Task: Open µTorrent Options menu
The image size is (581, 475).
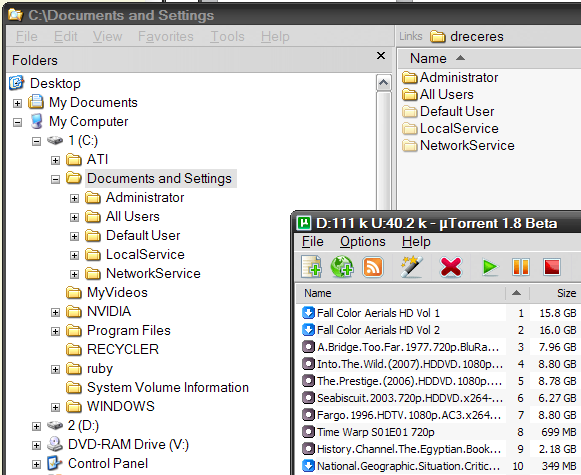Action: (363, 242)
